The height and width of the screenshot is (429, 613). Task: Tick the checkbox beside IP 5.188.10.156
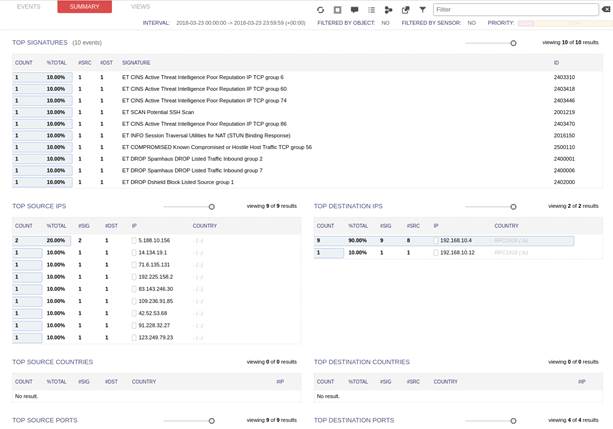(x=135, y=241)
